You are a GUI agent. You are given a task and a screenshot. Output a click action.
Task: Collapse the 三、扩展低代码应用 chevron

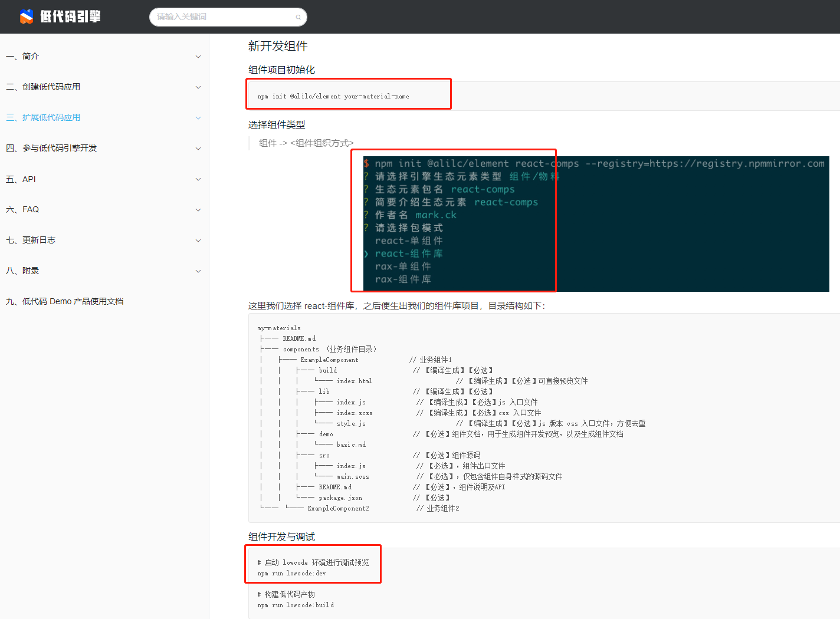click(198, 118)
